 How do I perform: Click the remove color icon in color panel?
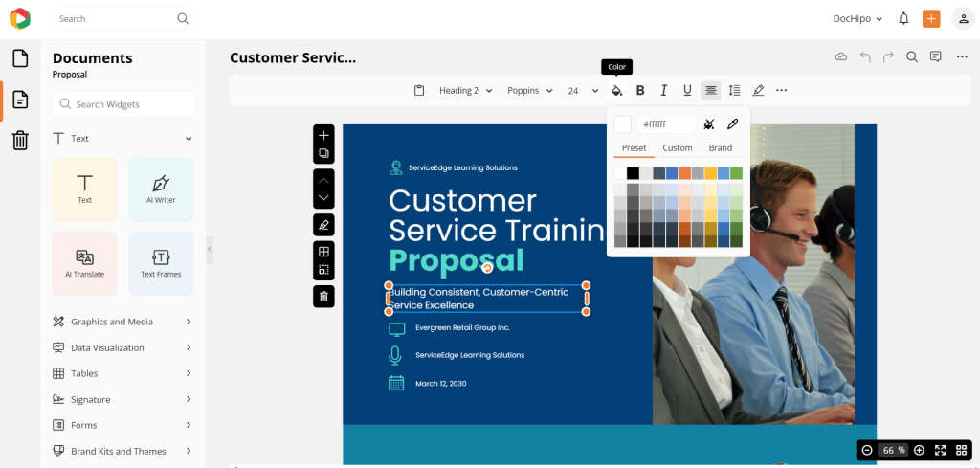pyautogui.click(x=709, y=124)
